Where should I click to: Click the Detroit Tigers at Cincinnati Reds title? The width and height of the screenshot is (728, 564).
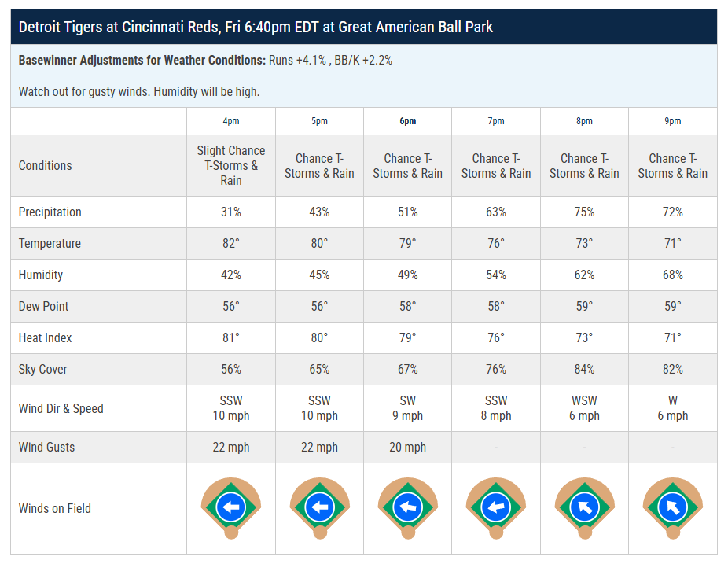256,28
